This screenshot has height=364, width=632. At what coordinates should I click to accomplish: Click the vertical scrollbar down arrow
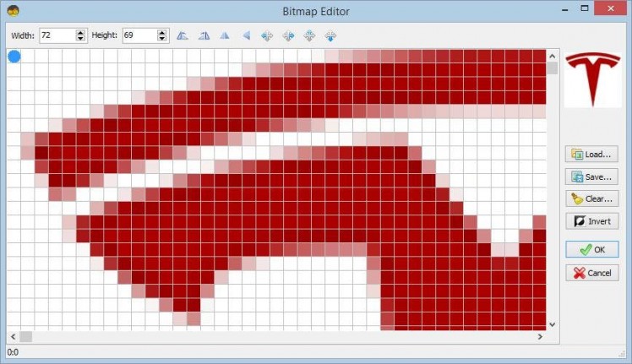click(553, 324)
